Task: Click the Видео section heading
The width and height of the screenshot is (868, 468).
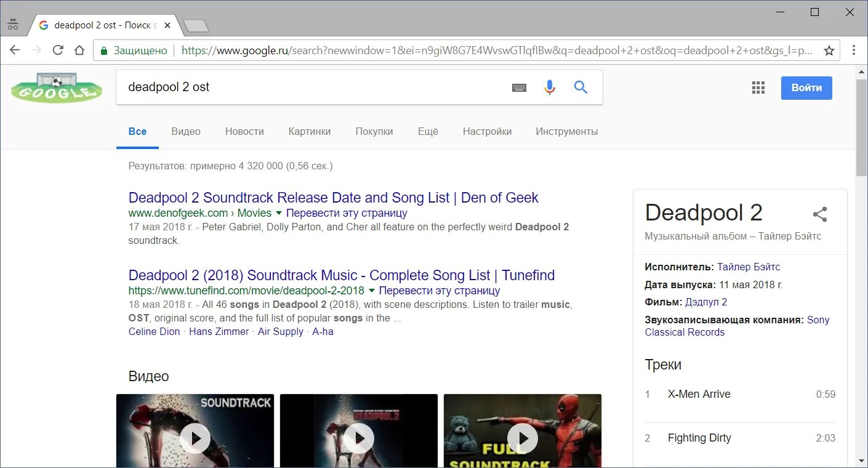Action: pos(149,376)
